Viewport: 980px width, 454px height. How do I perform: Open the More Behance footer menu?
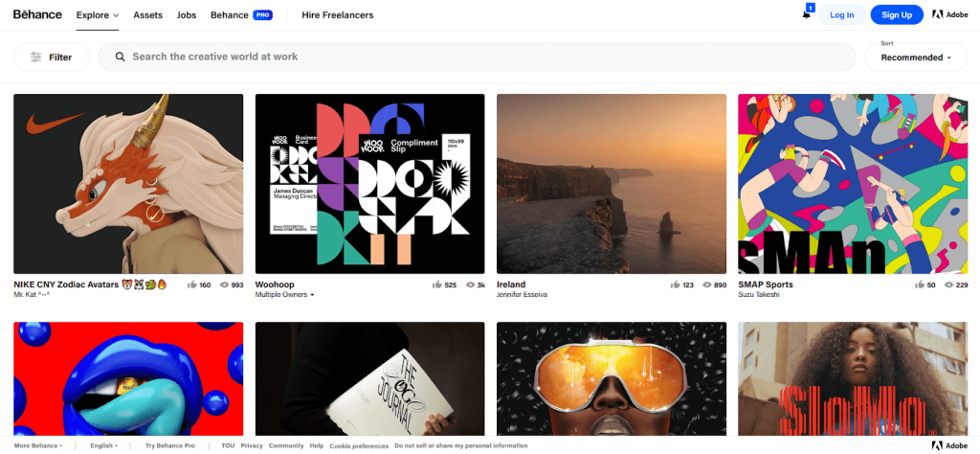38,446
